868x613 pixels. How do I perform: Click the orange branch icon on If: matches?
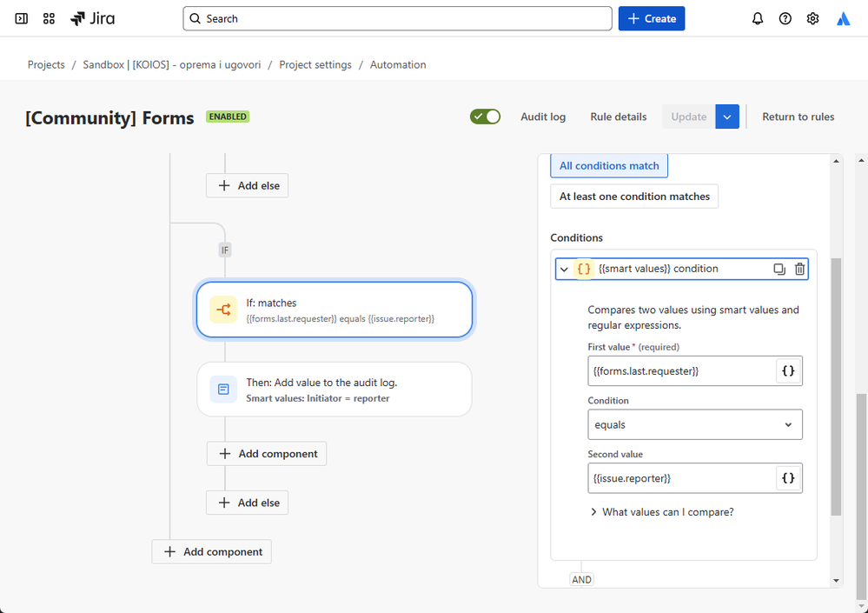coord(223,310)
